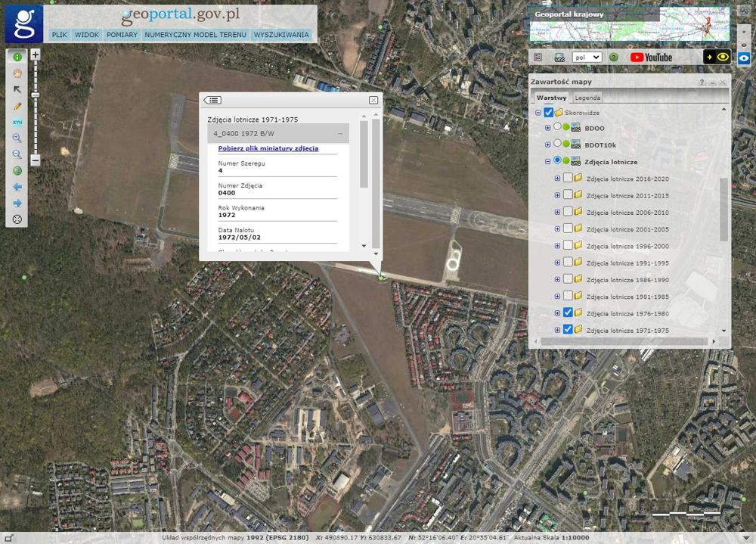Image resolution: width=756 pixels, height=544 pixels.
Task: Enable Zdjęcia lotnicze 2011-2015 checkbox
Action: (568, 195)
